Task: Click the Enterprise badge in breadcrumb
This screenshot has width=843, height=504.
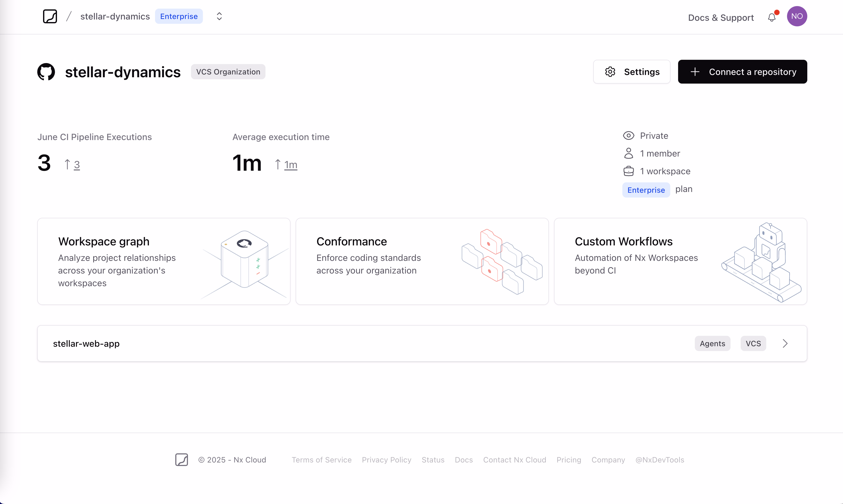Action: 179,16
